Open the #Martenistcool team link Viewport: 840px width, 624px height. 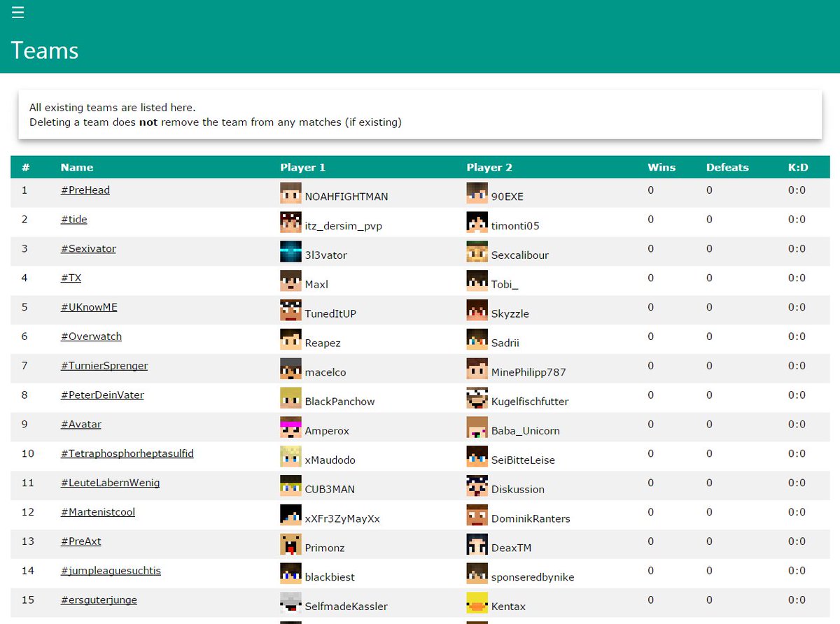pos(98,513)
